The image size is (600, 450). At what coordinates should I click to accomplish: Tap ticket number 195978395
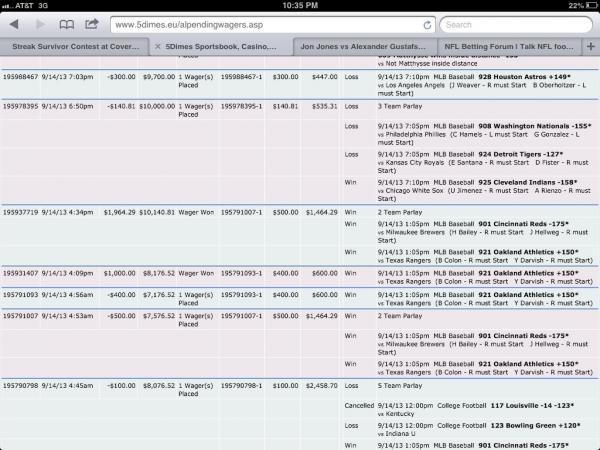[20, 105]
